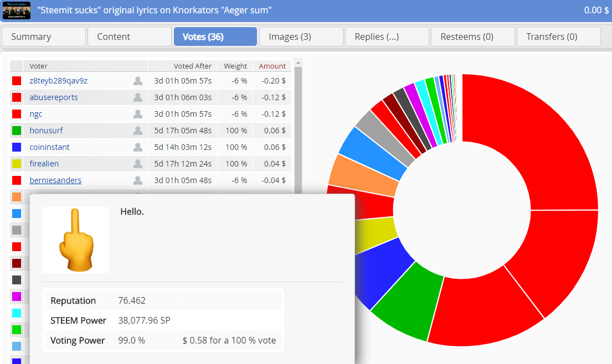The image size is (612, 364).
Task: Sort table by Voter column header
Action: [86, 66]
